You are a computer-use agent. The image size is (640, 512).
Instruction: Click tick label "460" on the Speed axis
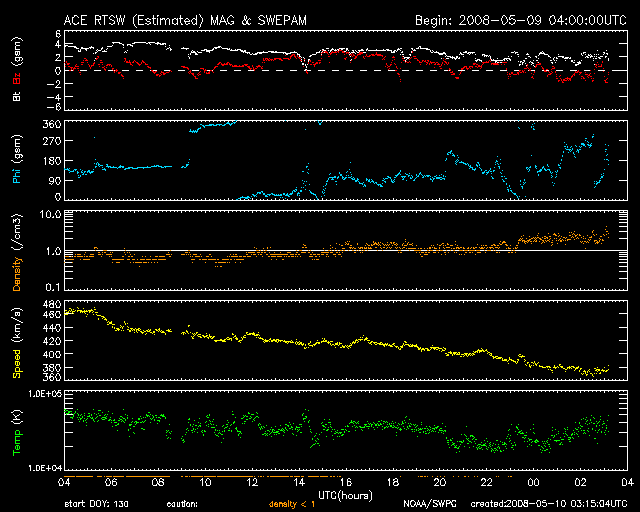(52, 315)
